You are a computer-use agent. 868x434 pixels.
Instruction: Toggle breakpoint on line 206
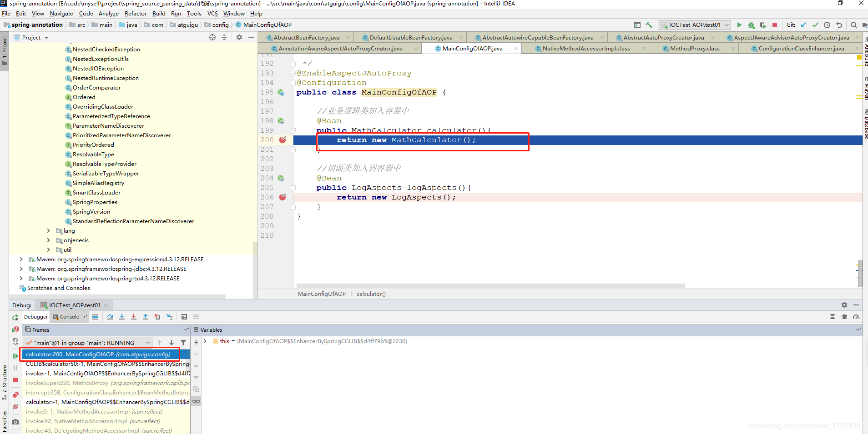[283, 197]
